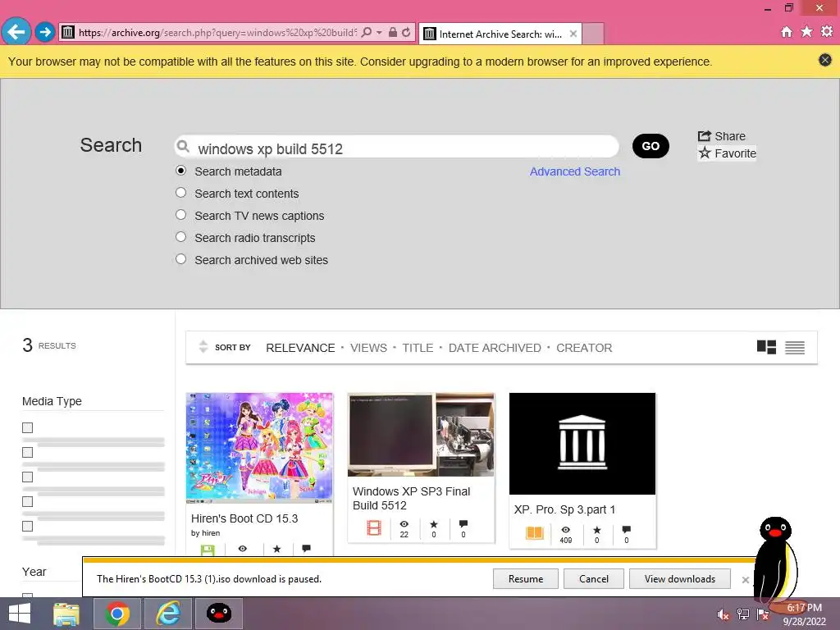The image size is (840, 630).
Task: Check the fourth Media Type checkbox
Action: (27, 501)
